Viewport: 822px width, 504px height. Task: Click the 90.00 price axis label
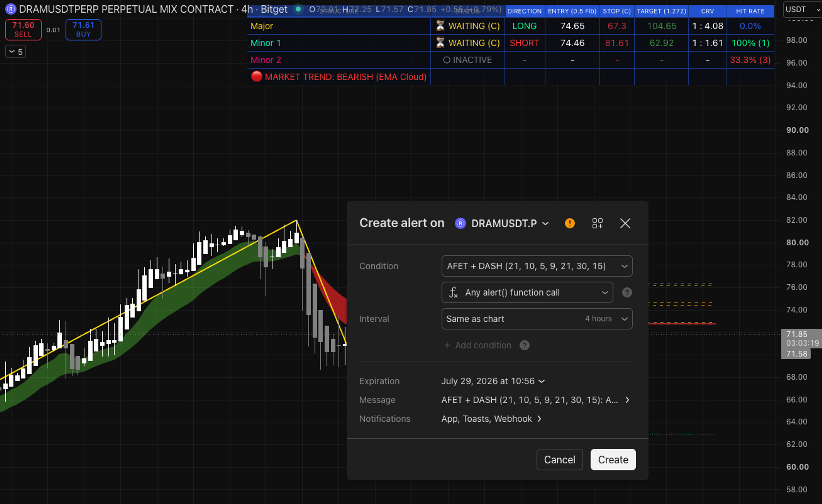click(797, 130)
